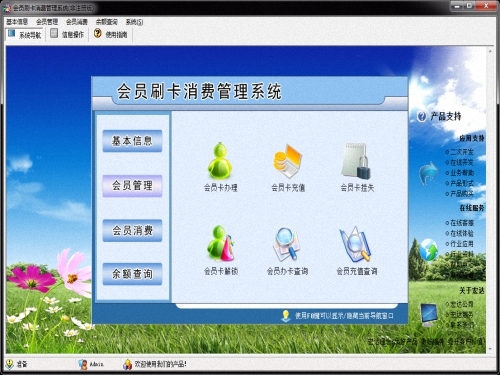Click the 在线服务 section heading
The width and height of the screenshot is (500, 375).
click(472, 208)
